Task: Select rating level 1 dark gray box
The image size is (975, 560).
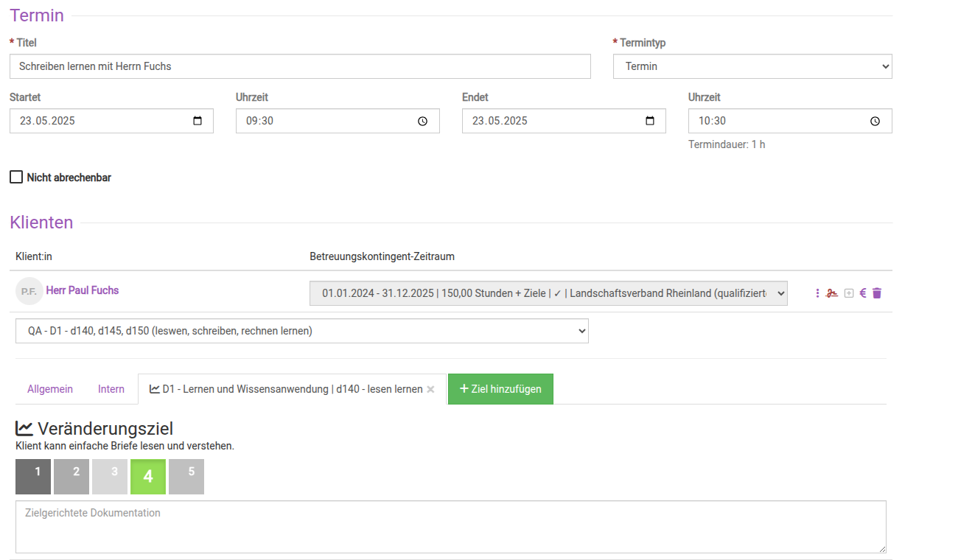Action: tap(33, 477)
